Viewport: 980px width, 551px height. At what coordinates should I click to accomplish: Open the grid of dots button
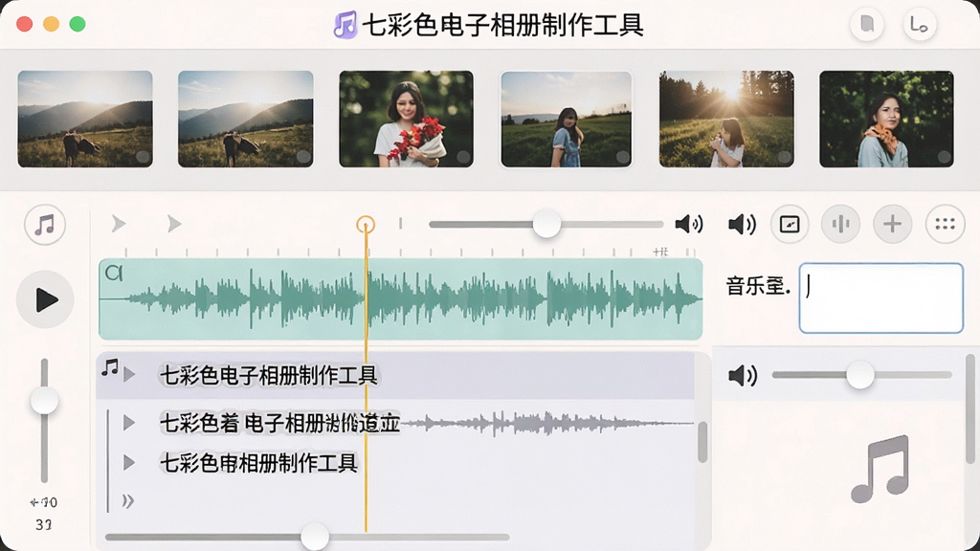tap(945, 224)
